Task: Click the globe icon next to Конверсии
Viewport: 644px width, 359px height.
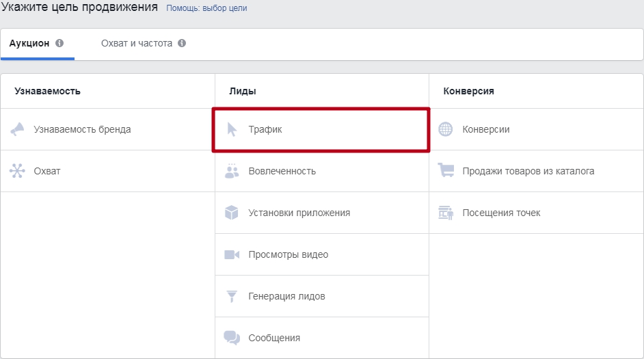Action: 446,129
